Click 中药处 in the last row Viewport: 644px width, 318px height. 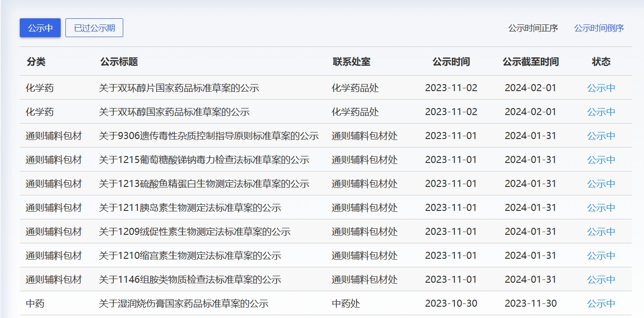(x=346, y=303)
